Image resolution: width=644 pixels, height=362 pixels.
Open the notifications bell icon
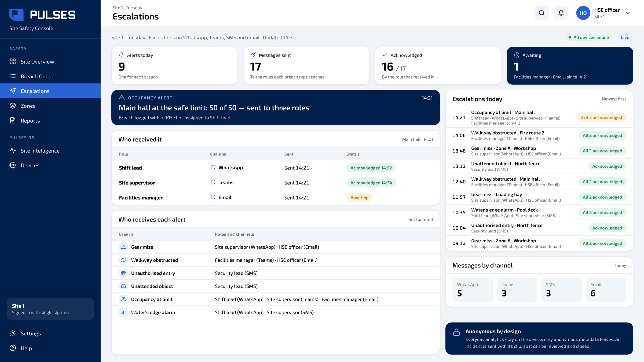click(561, 13)
